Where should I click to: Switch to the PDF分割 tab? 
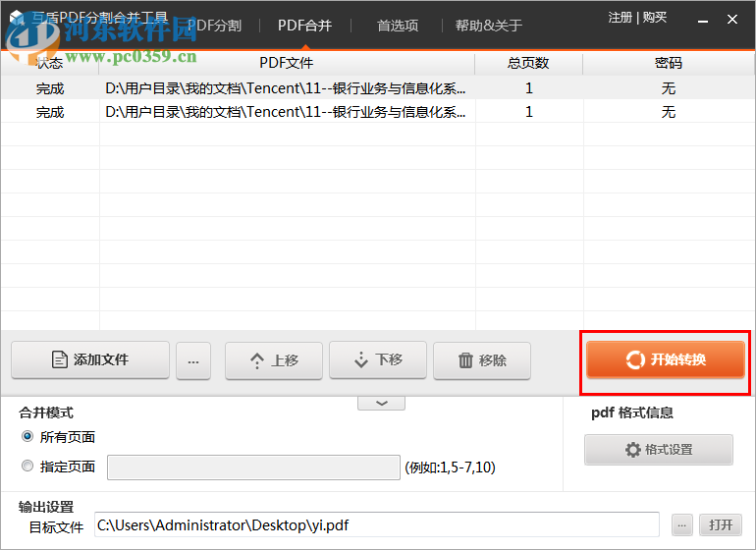pos(214,26)
